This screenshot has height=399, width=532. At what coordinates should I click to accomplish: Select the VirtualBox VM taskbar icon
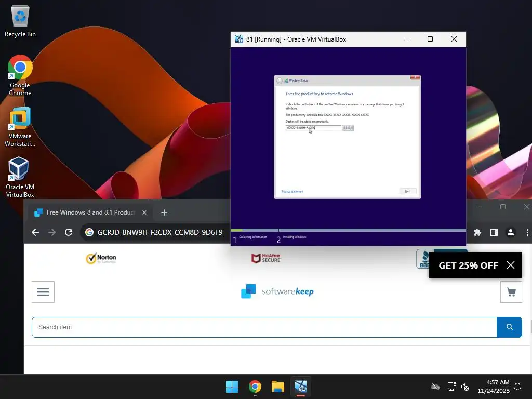point(301,387)
